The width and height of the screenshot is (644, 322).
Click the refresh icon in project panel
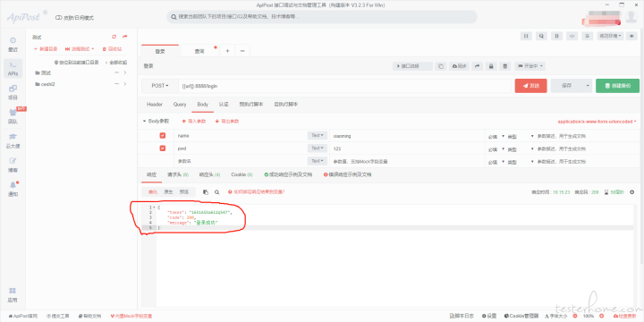(114, 37)
